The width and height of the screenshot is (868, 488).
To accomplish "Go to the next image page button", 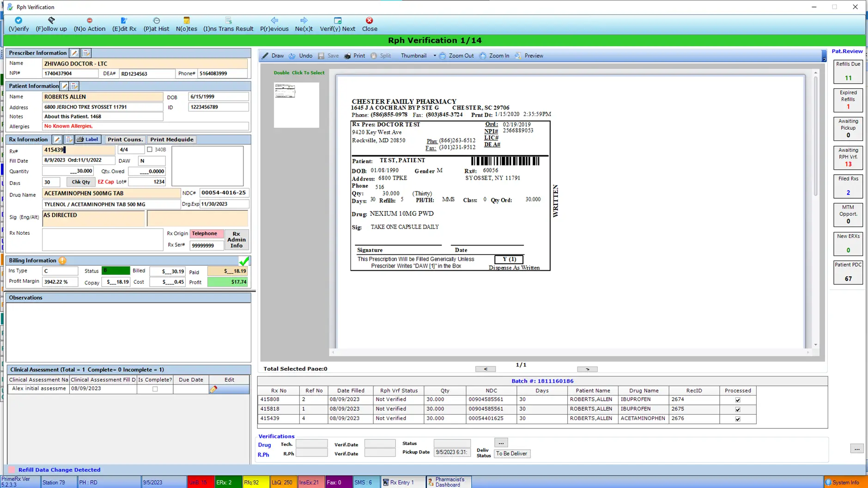I will click(588, 369).
